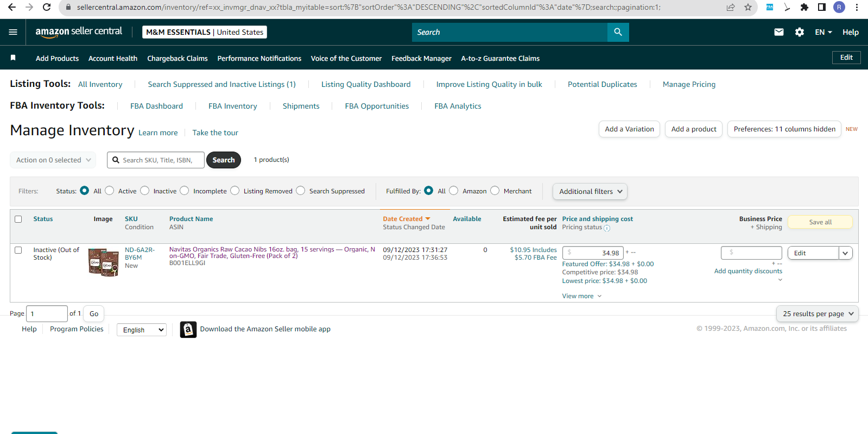Click the Pricing status info icon
The image size is (868, 434).
[x=607, y=228]
